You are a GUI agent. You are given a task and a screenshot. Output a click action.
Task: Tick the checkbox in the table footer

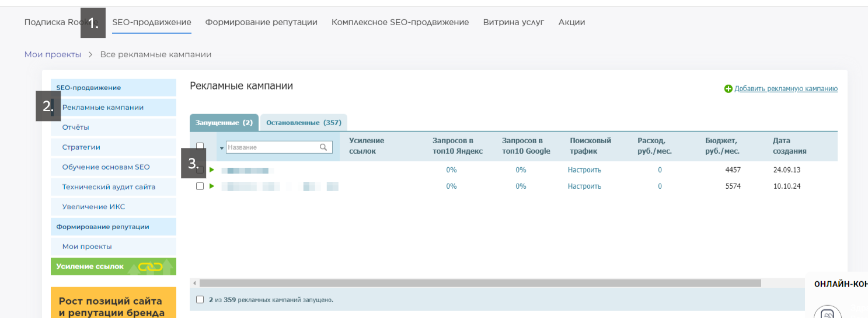point(200,299)
